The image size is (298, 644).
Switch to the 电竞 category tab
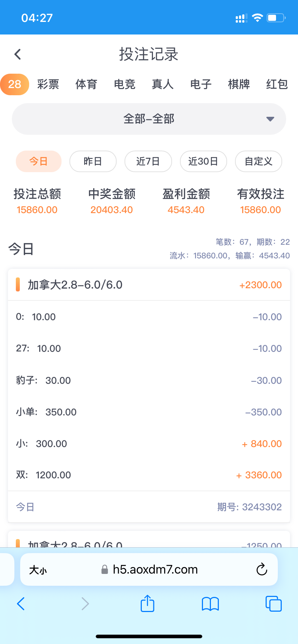click(x=125, y=84)
